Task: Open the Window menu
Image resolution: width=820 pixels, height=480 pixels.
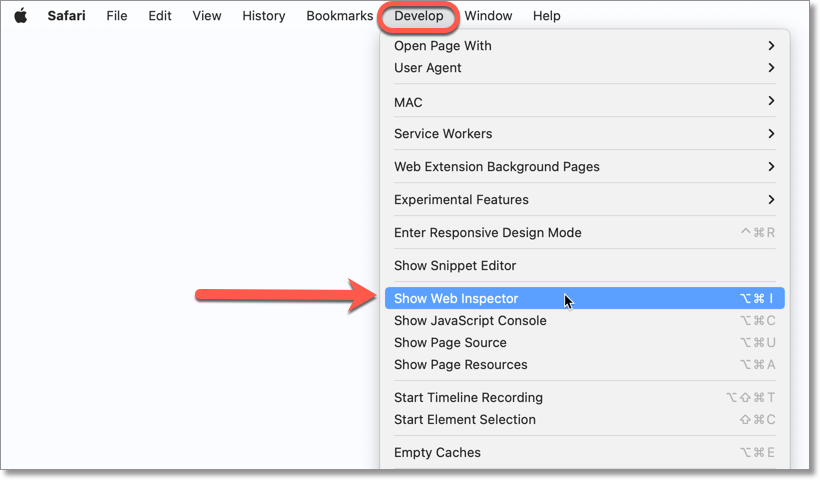Action: [488, 16]
